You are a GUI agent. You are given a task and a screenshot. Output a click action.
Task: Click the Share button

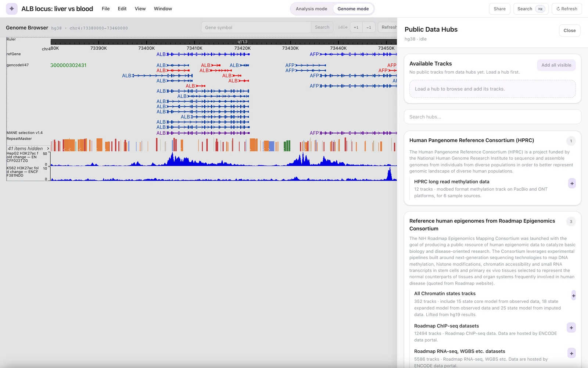[499, 9]
